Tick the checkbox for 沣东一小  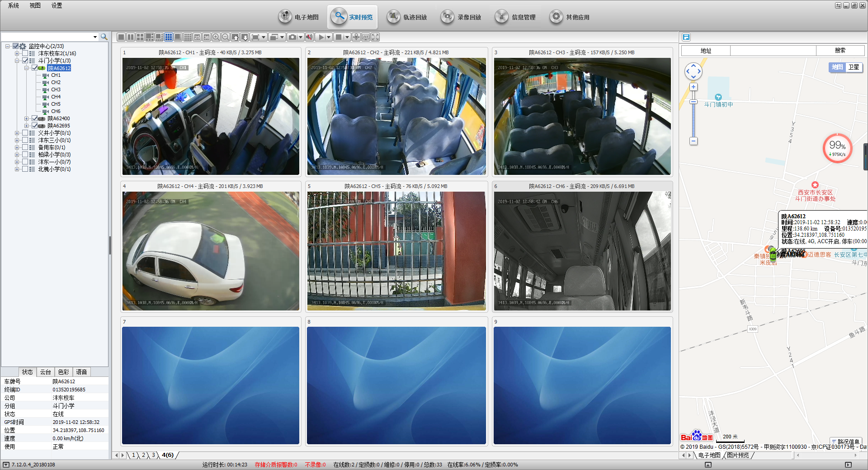coord(25,162)
